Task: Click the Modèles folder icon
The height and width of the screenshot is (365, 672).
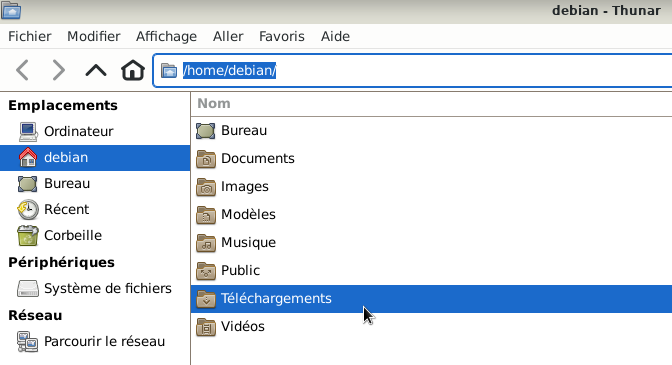Action: click(206, 215)
